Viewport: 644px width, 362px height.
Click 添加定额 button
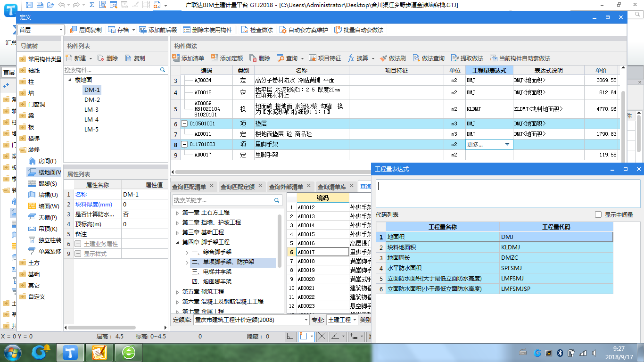[227, 58]
